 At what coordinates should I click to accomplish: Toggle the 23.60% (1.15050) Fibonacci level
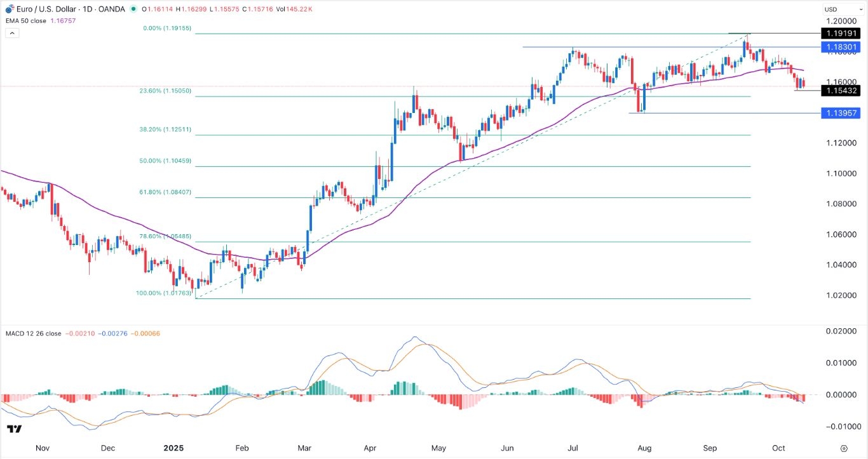(x=164, y=91)
